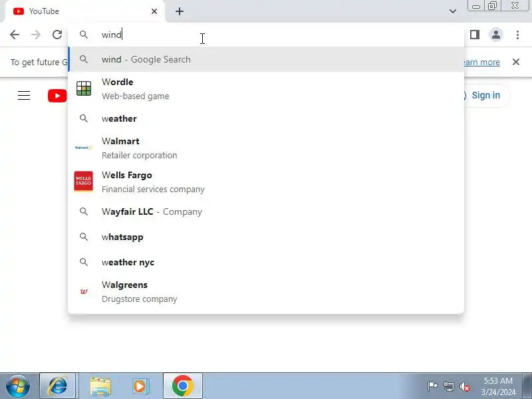This screenshot has height=399, width=532.
Task: Click the muted volume tray icon
Action: tap(464, 386)
